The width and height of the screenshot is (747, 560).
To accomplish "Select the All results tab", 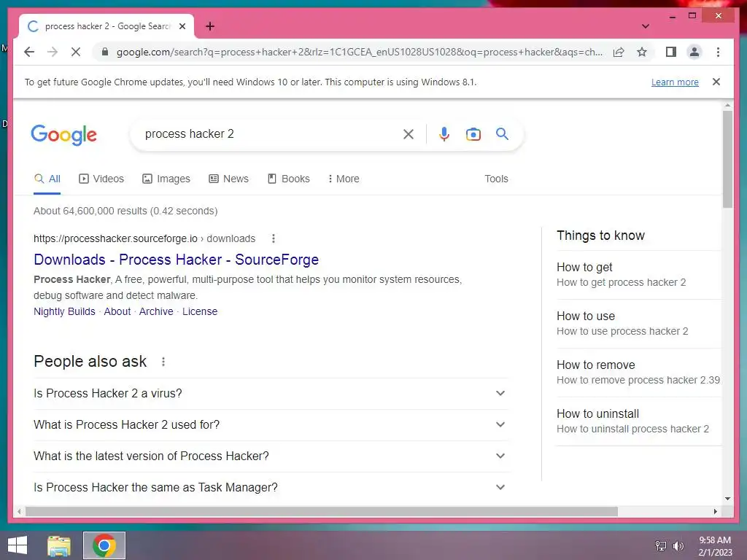I will pyautogui.click(x=47, y=179).
